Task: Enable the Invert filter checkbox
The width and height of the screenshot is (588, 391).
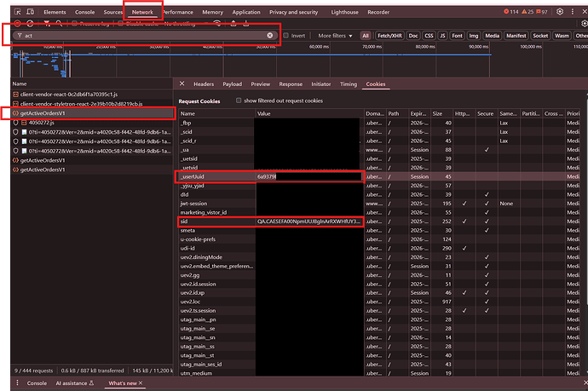Action: (286, 36)
